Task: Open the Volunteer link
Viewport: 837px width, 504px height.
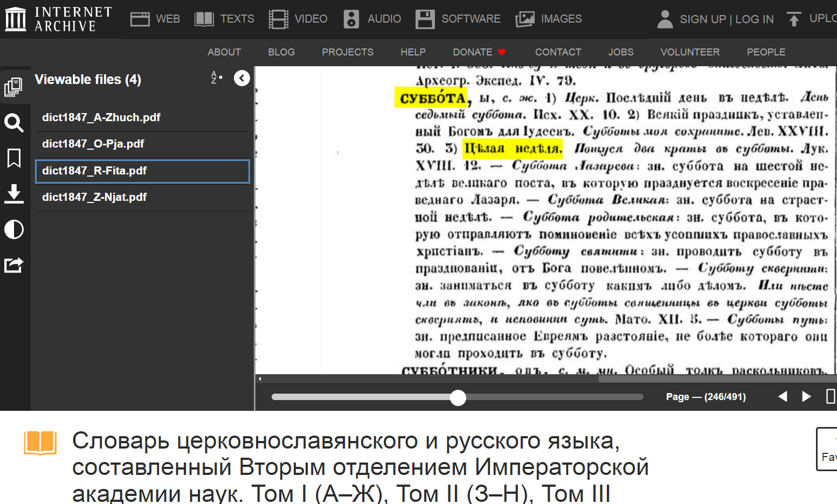Action: point(690,52)
